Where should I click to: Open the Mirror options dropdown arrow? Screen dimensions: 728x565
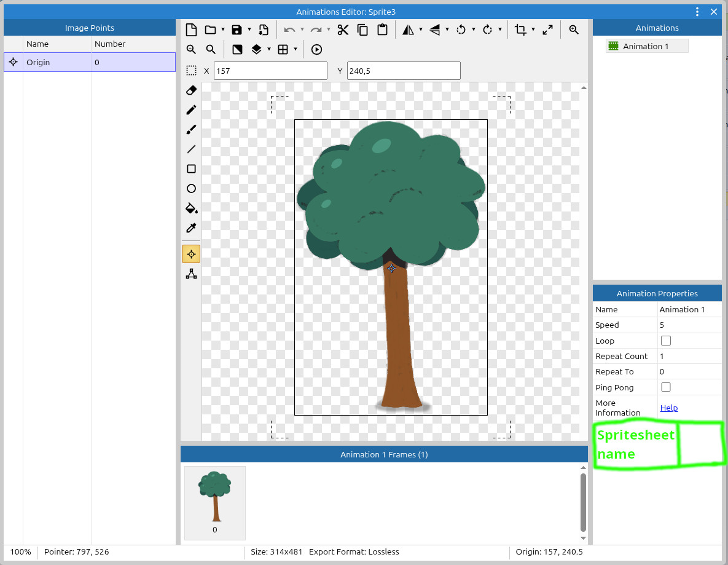(x=421, y=30)
